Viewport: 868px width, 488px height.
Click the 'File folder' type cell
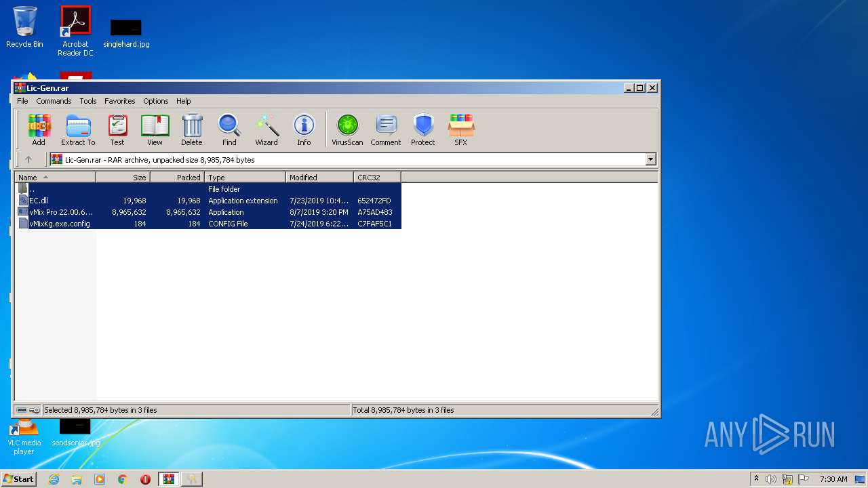224,189
